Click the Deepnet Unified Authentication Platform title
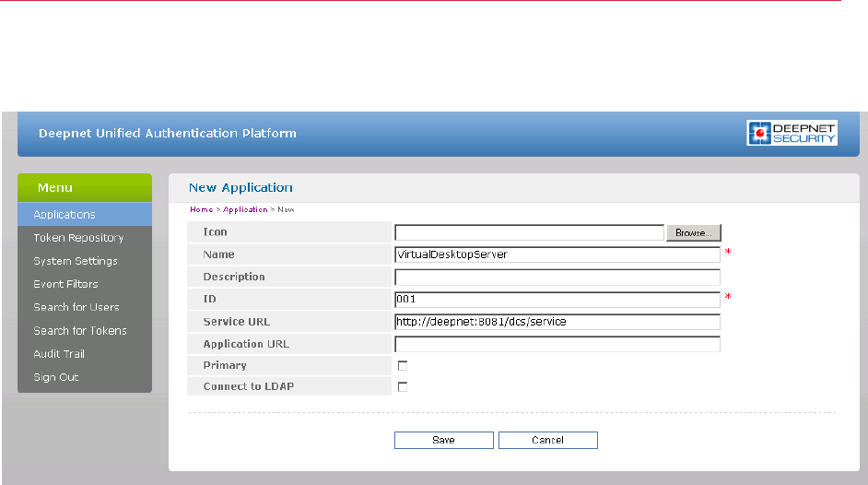Viewport: 868px width, 485px height. (168, 134)
